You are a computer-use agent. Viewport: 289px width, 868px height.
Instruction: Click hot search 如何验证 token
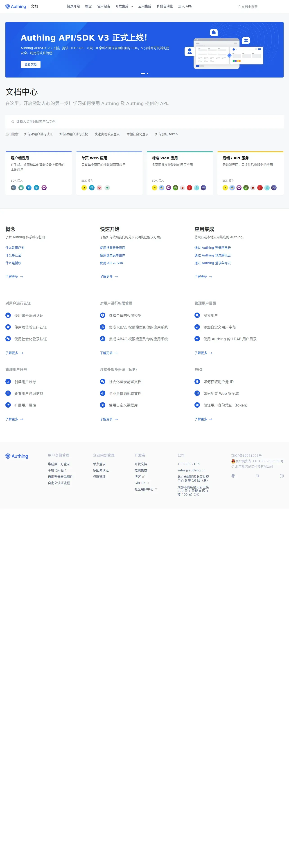167,134
